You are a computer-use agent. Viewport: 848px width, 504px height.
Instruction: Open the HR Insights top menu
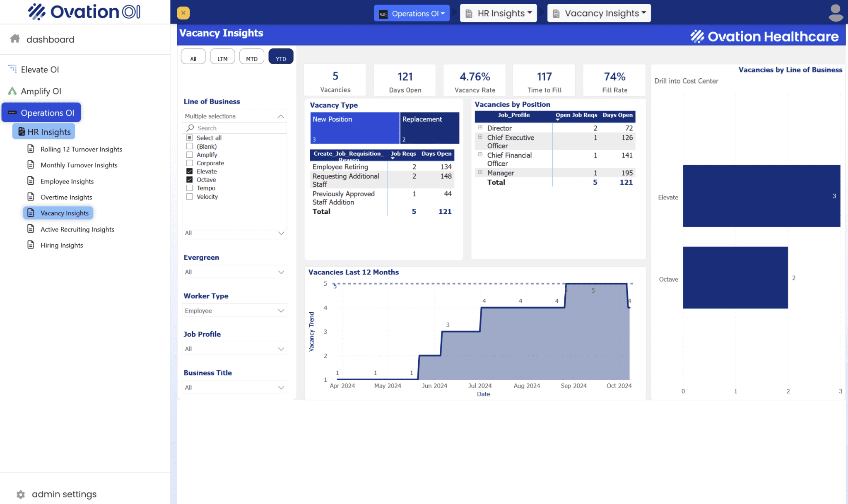(x=499, y=13)
